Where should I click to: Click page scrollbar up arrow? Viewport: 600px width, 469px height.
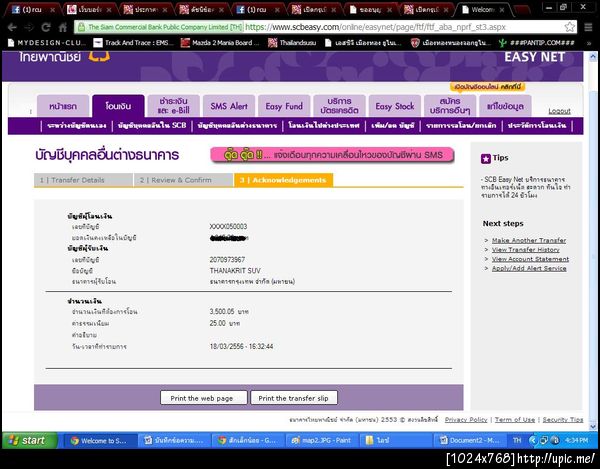coord(593,57)
